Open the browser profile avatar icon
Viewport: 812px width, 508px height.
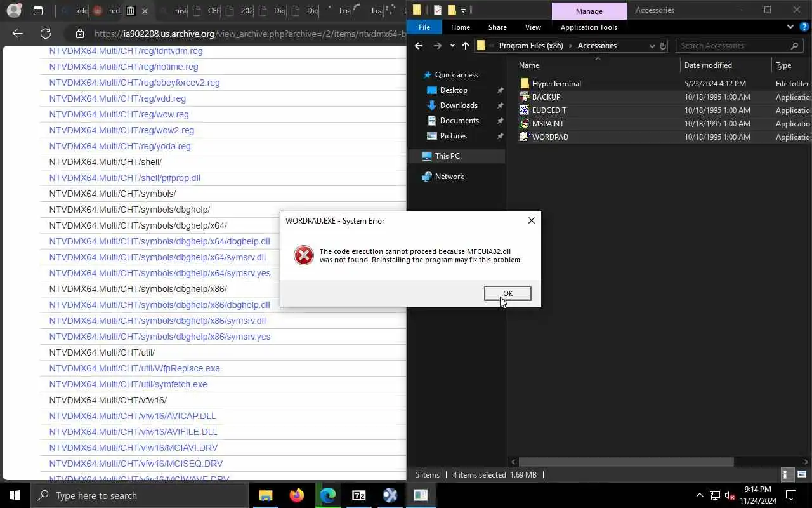pos(14,11)
